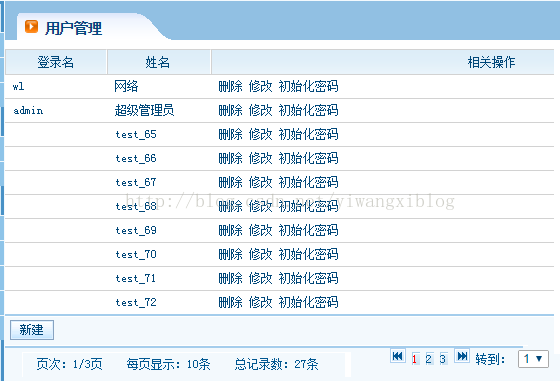Reset password for test_65 via 初始化密码
Viewport: 560px width, 381px height.
coord(308,134)
